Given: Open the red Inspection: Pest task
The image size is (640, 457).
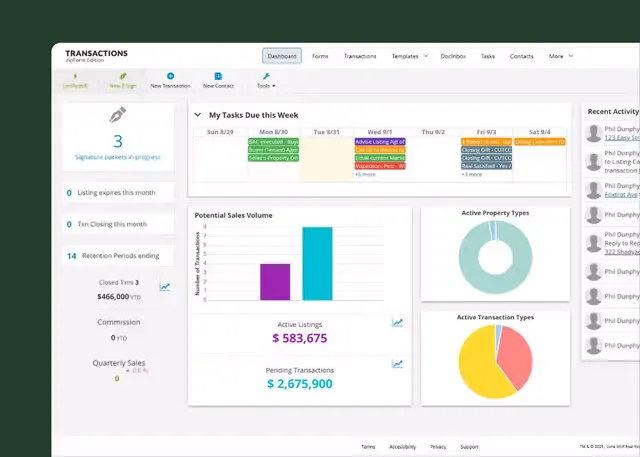Looking at the screenshot, I should point(380,166).
